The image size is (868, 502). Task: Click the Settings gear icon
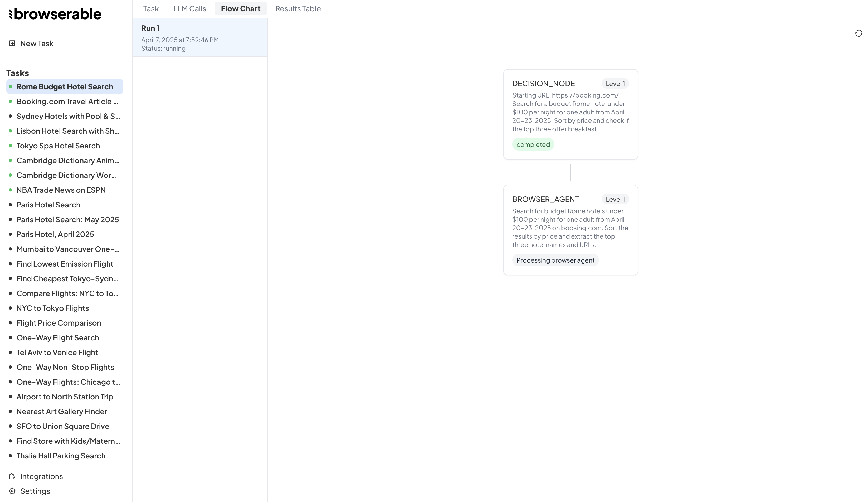[x=12, y=491]
